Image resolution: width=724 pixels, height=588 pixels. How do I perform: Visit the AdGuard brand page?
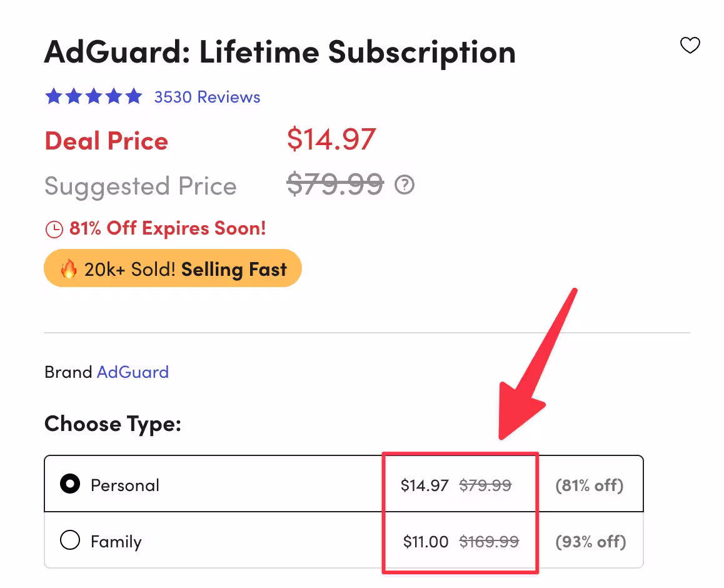[x=133, y=372]
